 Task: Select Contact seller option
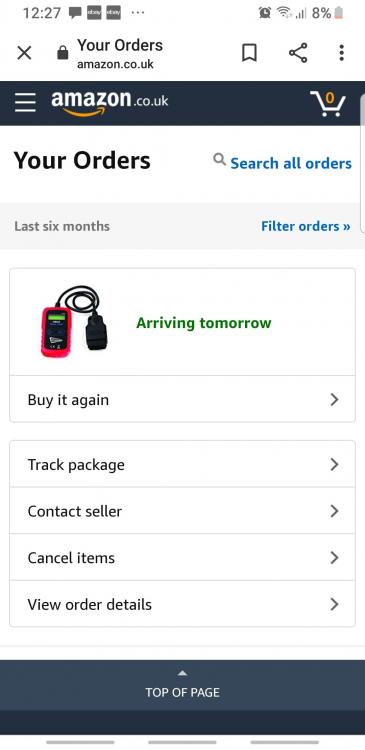pos(182,511)
